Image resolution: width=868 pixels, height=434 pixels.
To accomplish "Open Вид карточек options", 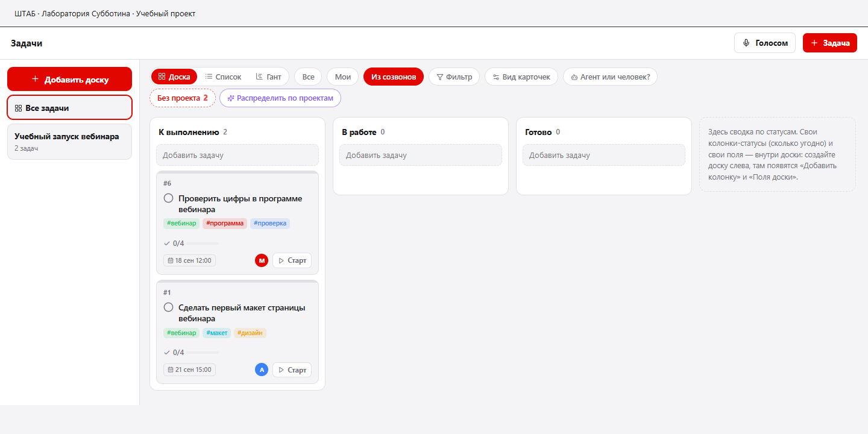I will pyautogui.click(x=521, y=77).
